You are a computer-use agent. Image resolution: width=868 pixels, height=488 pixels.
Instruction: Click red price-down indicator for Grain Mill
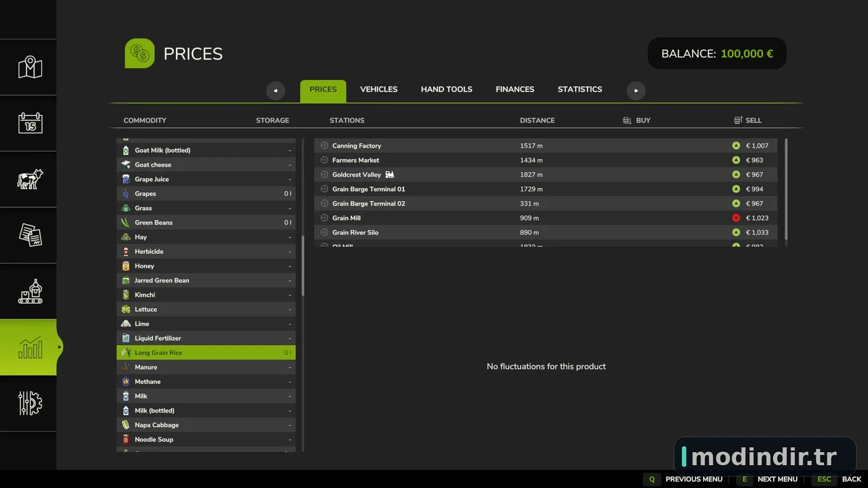pos(736,218)
